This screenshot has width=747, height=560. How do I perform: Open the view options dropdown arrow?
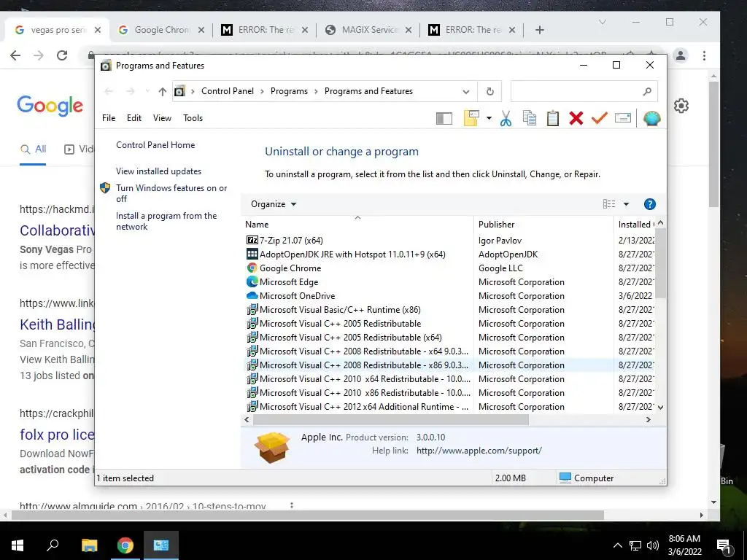click(x=626, y=204)
